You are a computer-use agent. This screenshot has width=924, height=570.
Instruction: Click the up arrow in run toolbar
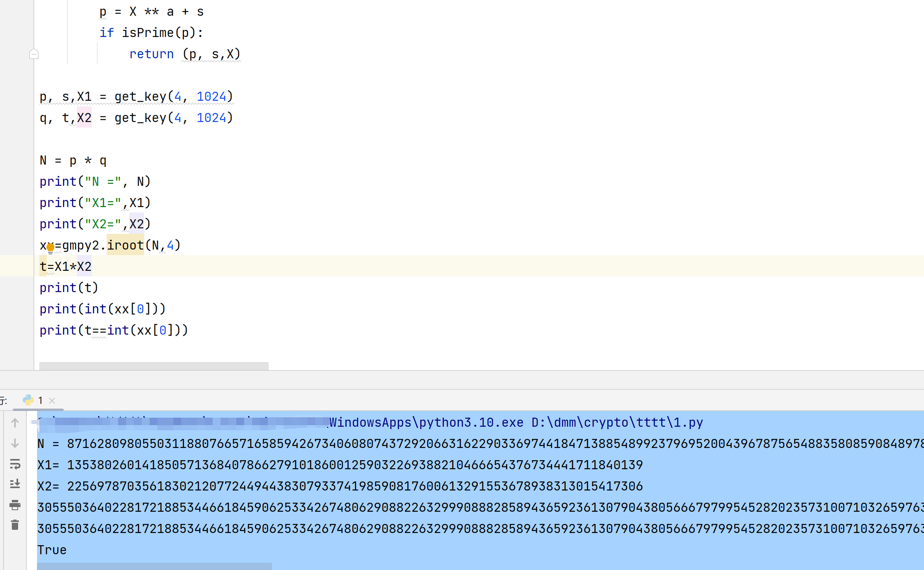(x=15, y=423)
